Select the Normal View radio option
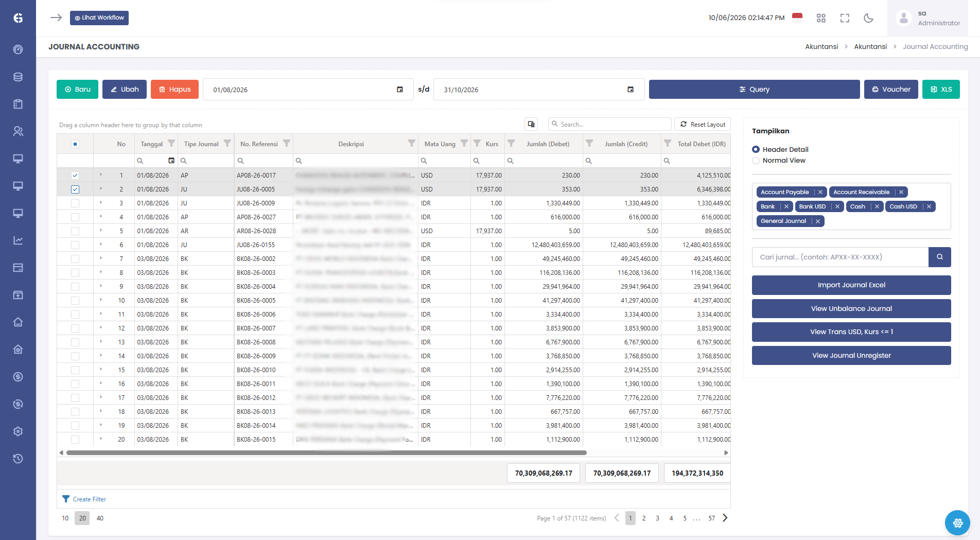Image resolution: width=980 pixels, height=540 pixels. 756,161
